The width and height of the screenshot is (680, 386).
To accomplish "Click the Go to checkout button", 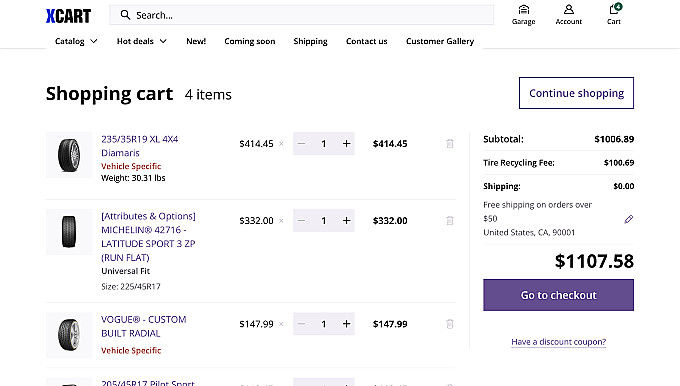I will [x=559, y=295].
